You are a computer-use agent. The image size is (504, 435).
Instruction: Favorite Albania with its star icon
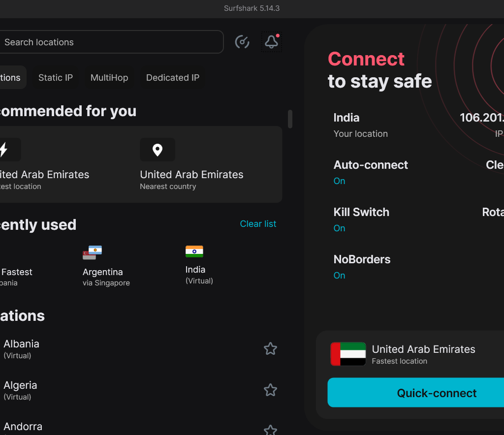270,348
